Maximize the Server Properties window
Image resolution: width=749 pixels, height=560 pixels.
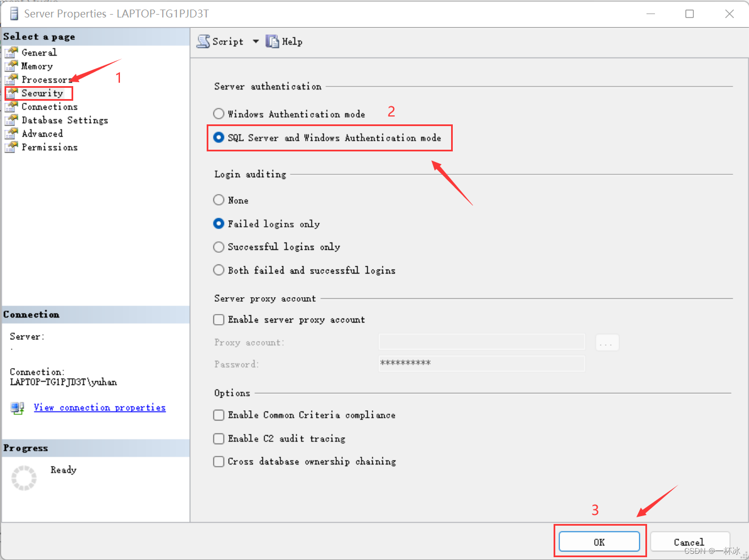[689, 14]
